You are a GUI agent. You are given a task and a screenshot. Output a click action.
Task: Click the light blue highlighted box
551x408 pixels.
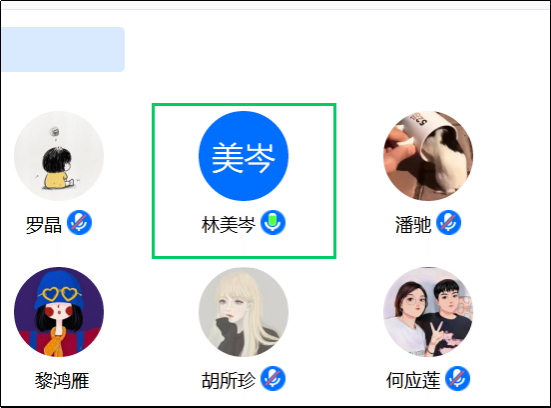63,50
